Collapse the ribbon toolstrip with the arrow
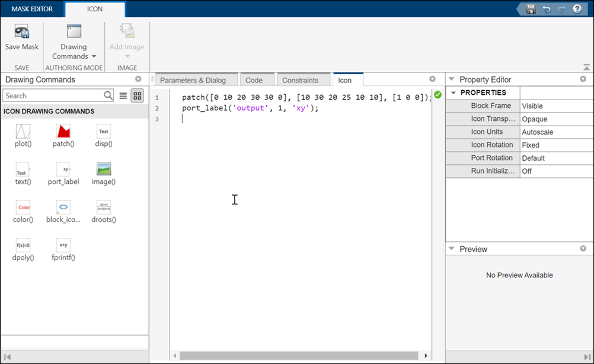 coord(586,68)
